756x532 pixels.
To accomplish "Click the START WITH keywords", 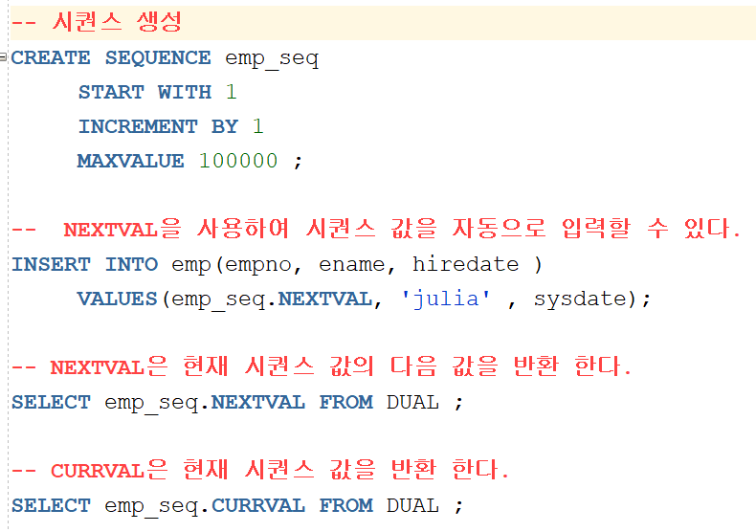I will (145, 92).
